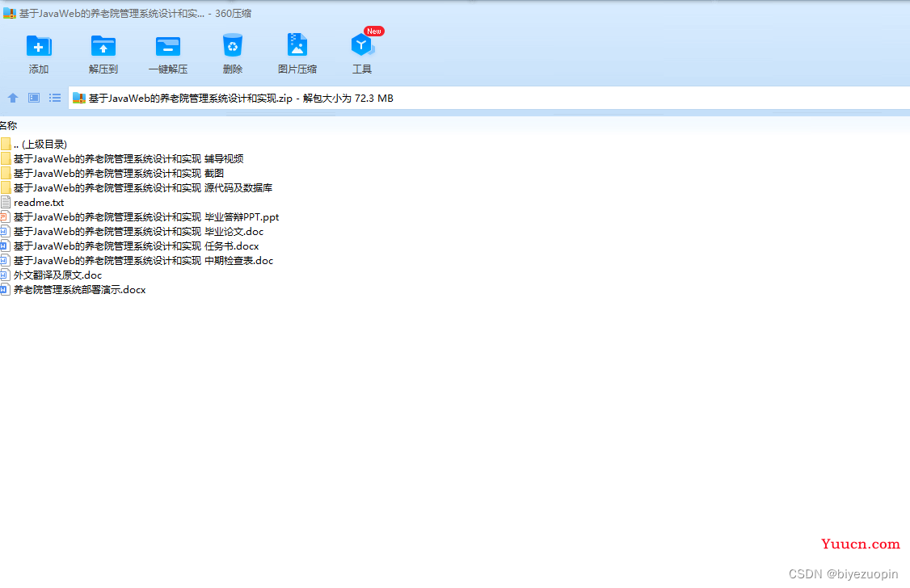This screenshot has width=910, height=588.
Task: Click the zip icon in the path bar
Action: click(x=79, y=98)
